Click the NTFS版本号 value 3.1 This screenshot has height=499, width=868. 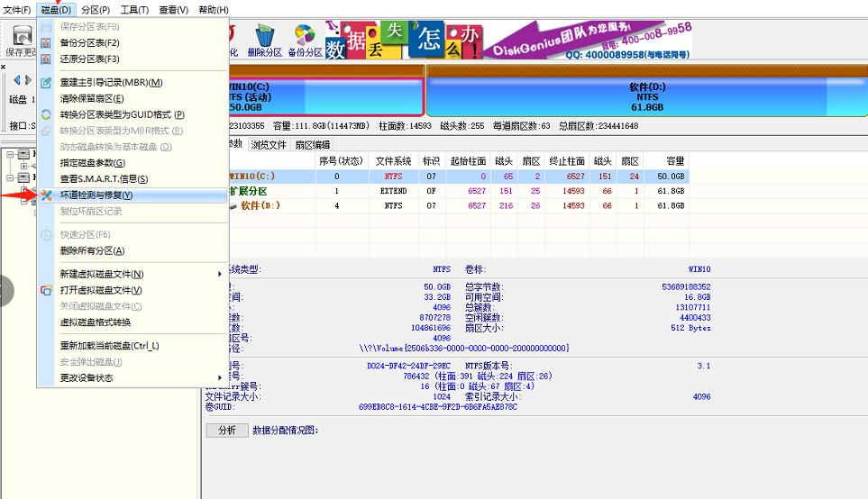coord(704,366)
